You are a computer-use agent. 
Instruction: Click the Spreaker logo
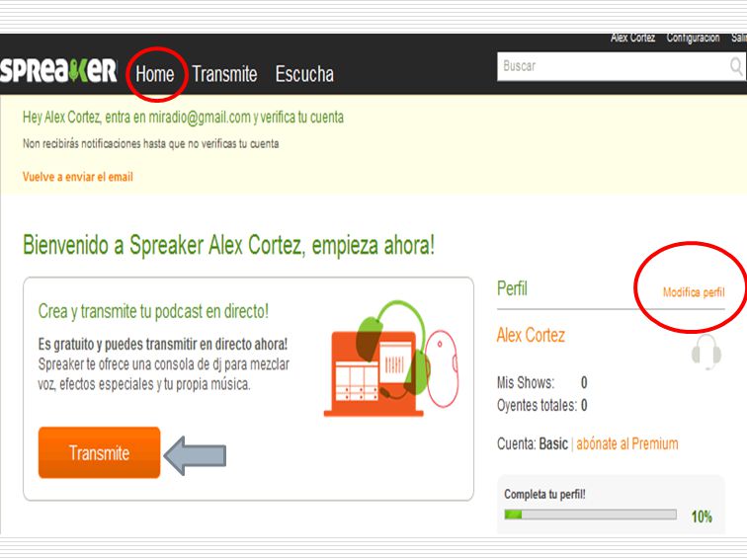[x=58, y=70]
